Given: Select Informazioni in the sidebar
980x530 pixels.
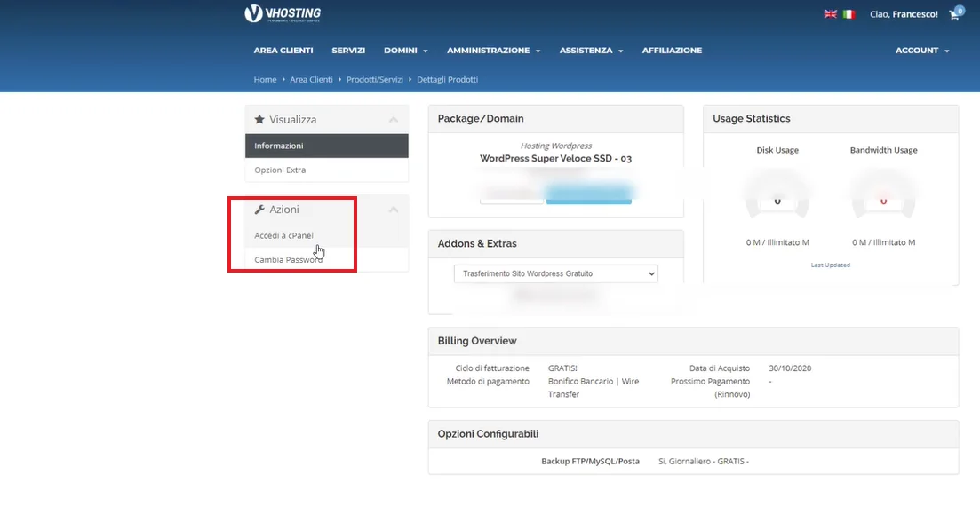Looking at the screenshot, I should click(327, 146).
